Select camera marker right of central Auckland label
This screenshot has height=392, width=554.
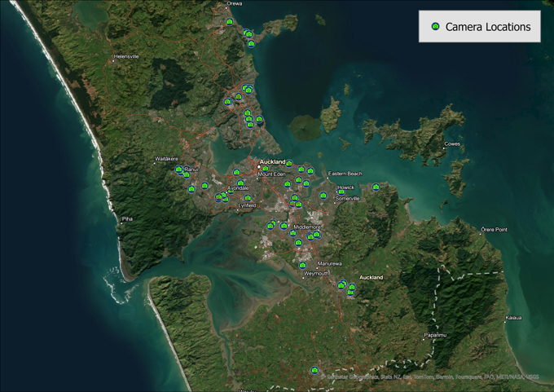point(289,164)
